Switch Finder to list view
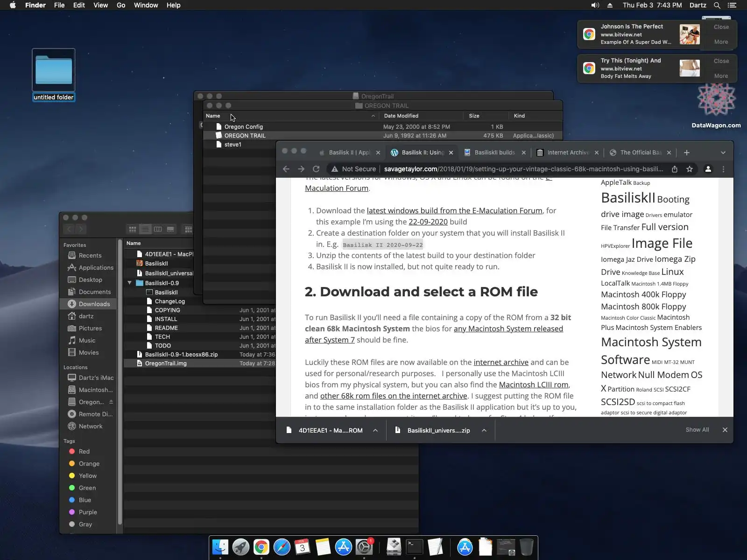The image size is (747, 560). 145,229
